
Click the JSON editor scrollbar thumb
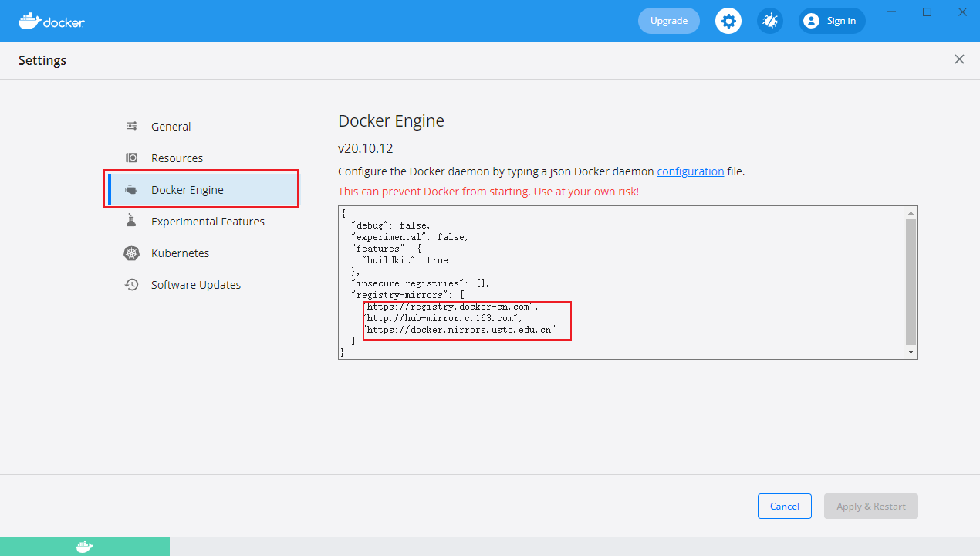[911, 282]
